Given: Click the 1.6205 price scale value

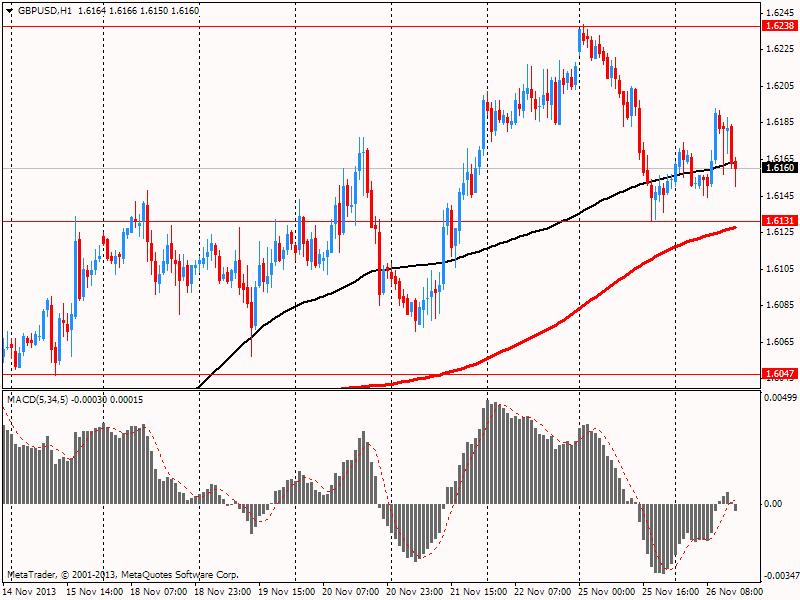Looking at the screenshot, I should pos(780,86).
